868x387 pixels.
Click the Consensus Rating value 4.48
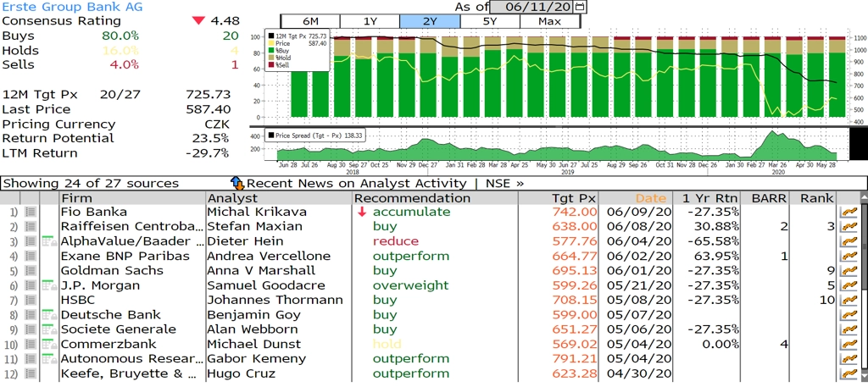pyautogui.click(x=225, y=21)
